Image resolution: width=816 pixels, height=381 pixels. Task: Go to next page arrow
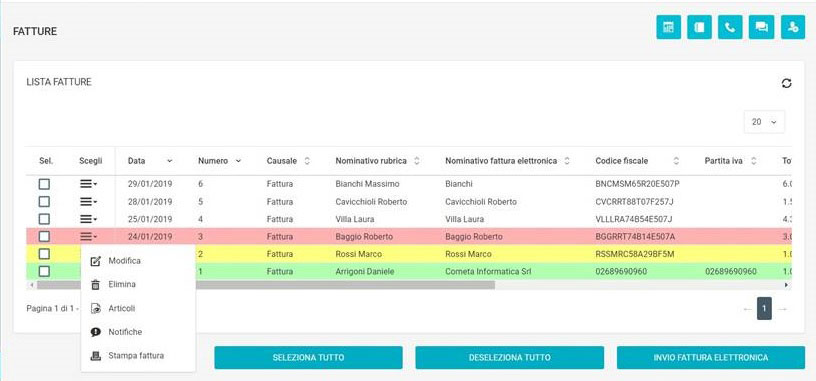pos(782,309)
